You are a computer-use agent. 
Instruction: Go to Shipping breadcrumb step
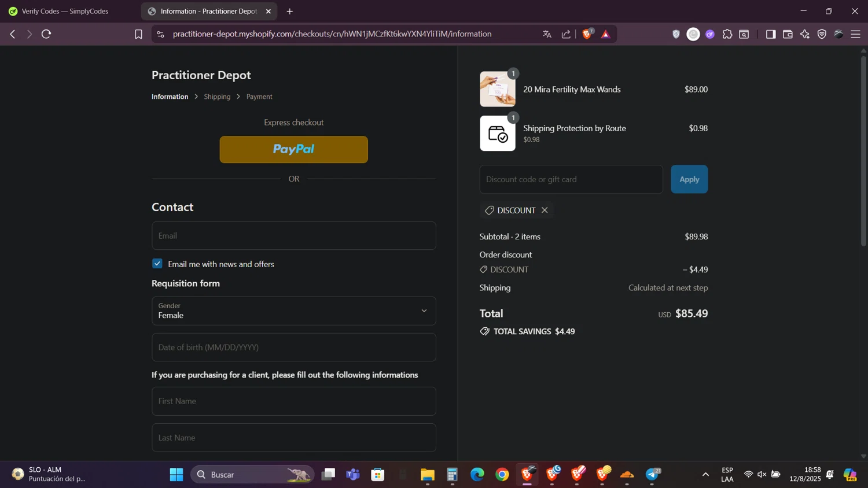217,97
